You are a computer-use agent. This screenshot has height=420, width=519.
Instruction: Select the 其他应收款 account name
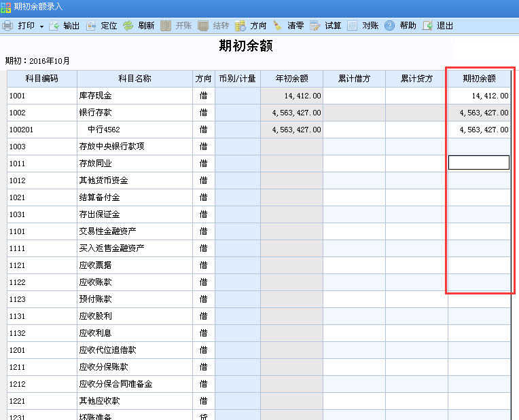coord(99,401)
